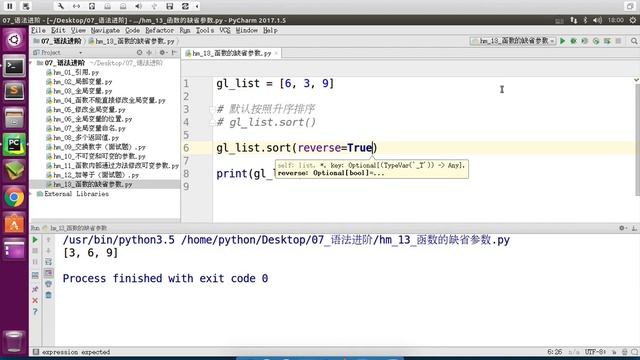Image resolution: width=640 pixels, height=360 pixels.
Task: Open the Navigate menu
Action: [105, 31]
